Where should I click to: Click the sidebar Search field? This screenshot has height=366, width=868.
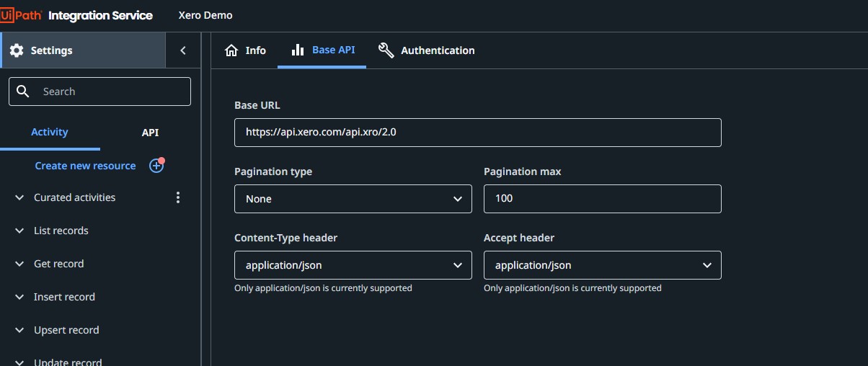pos(99,91)
